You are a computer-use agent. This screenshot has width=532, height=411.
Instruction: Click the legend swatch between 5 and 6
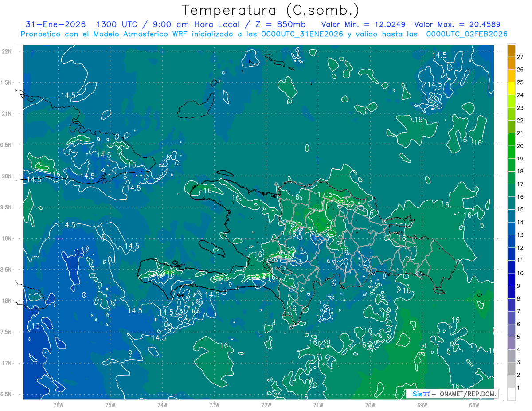(511, 330)
